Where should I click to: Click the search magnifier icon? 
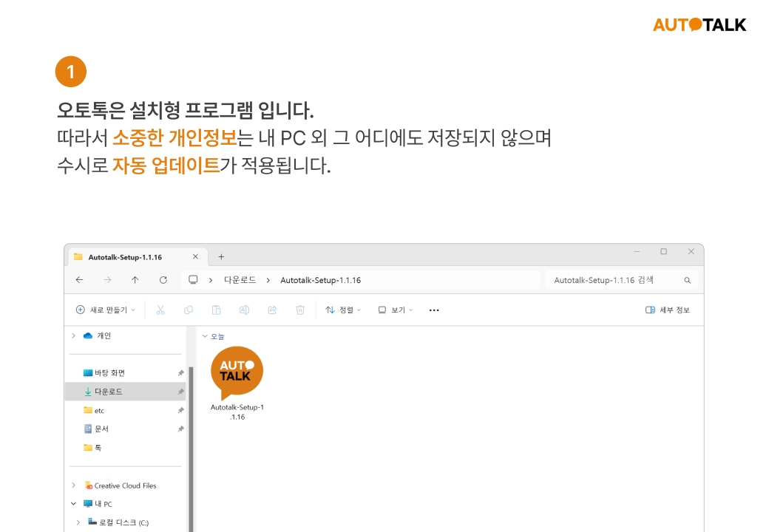[x=687, y=280]
